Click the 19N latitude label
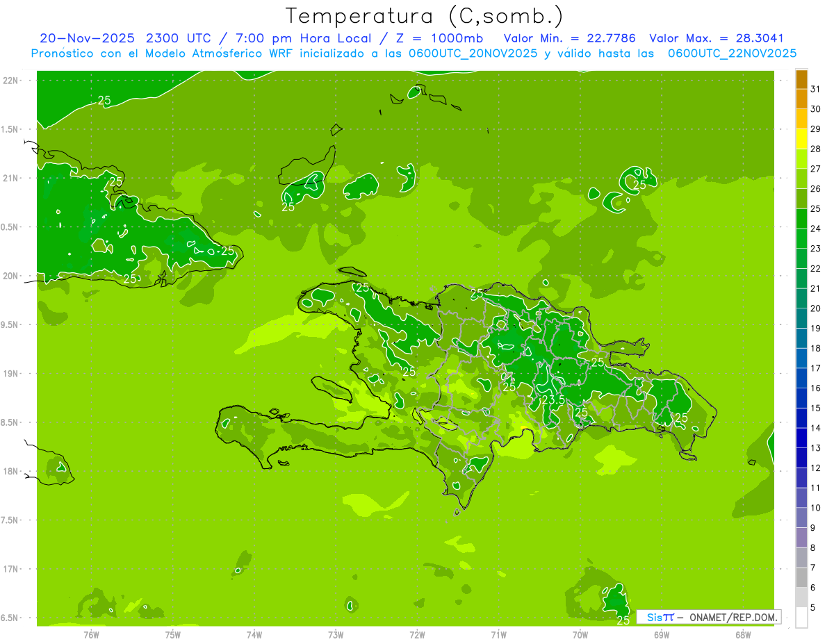 click(x=12, y=374)
